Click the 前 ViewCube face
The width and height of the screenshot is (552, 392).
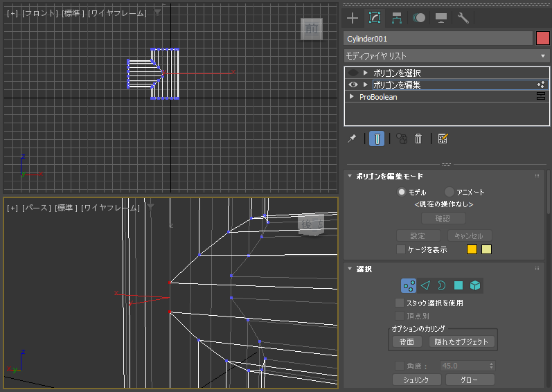pyautogui.click(x=312, y=29)
